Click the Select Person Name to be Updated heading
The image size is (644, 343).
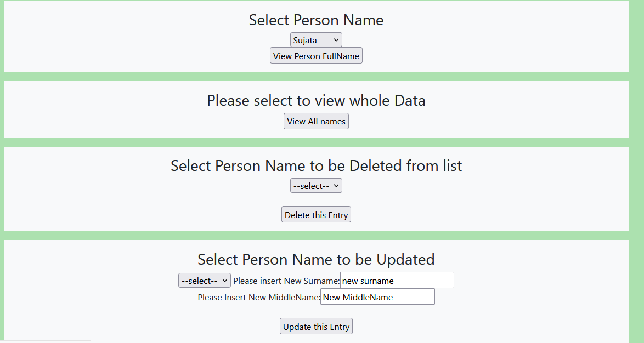tap(316, 259)
